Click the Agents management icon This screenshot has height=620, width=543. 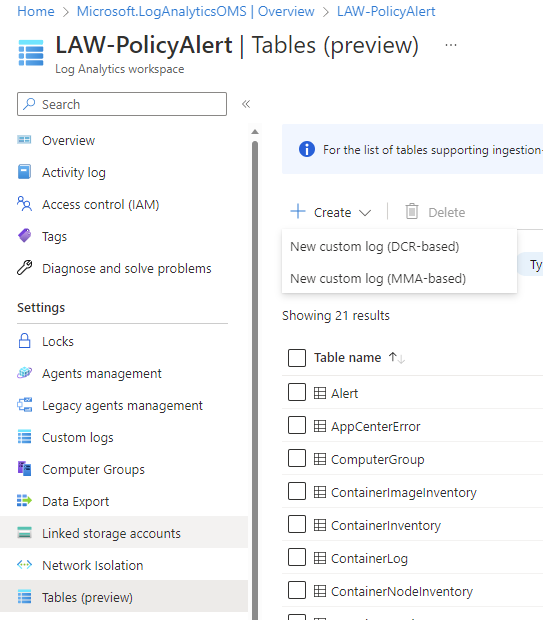pos(24,373)
